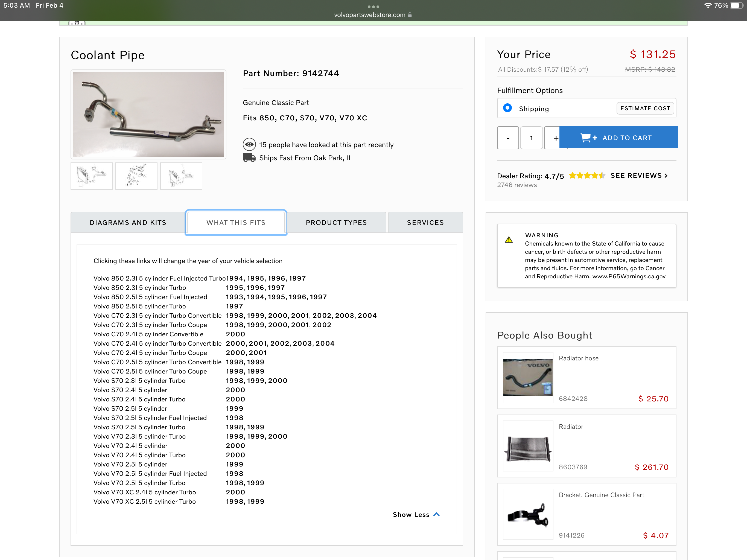
Task: Open the Services tab
Action: [x=425, y=223]
